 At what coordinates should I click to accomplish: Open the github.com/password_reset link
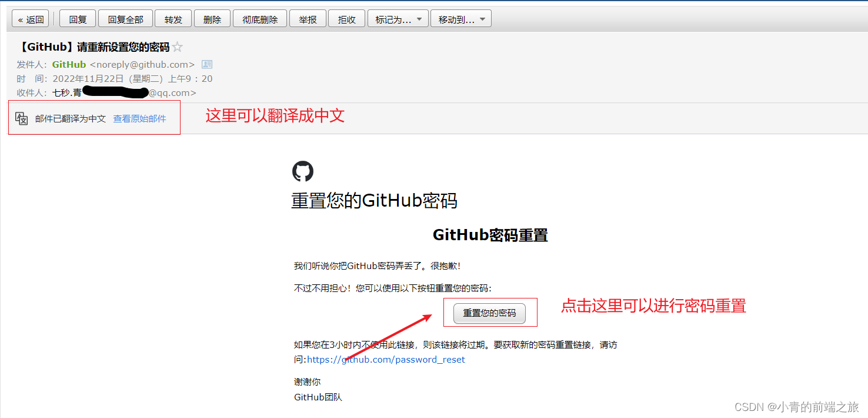386,360
